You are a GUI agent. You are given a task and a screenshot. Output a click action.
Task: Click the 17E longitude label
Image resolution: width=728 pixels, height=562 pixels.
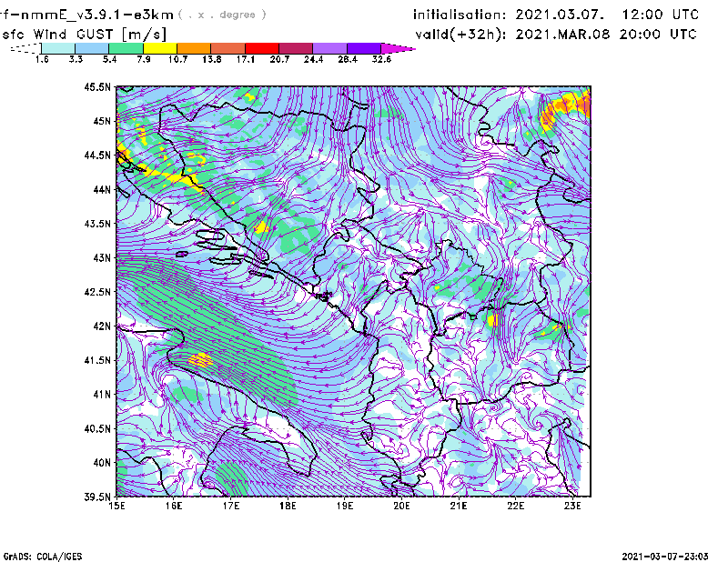pos(231,506)
